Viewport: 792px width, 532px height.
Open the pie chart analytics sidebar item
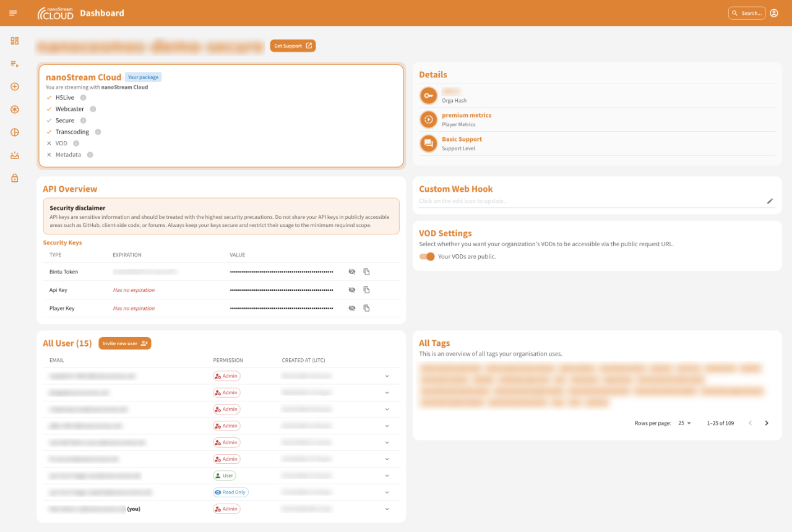coord(15,132)
